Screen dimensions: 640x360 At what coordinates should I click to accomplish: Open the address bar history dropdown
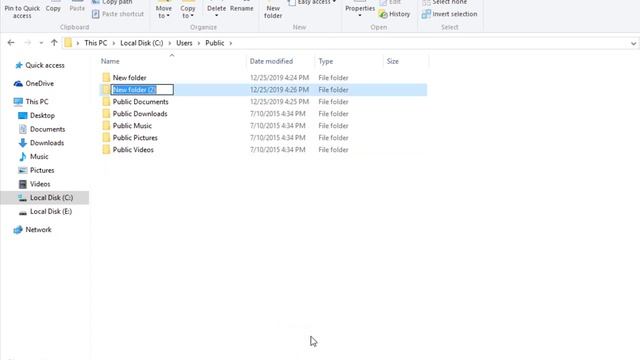point(633,43)
